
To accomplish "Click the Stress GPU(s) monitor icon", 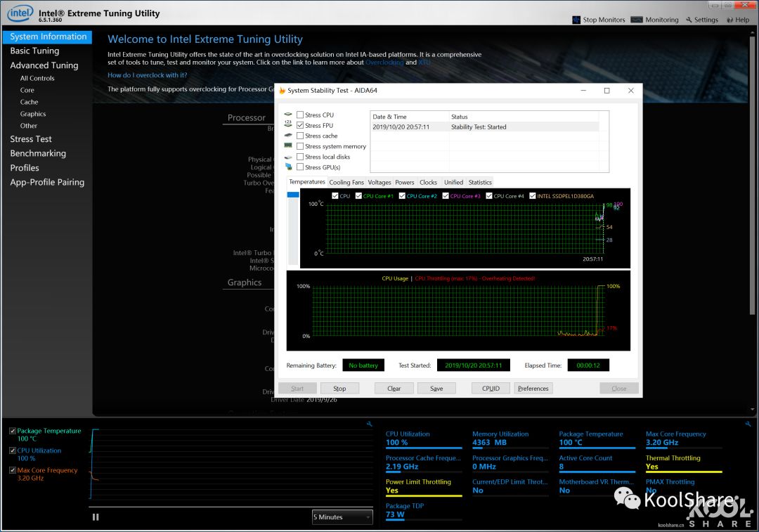I will tap(289, 167).
